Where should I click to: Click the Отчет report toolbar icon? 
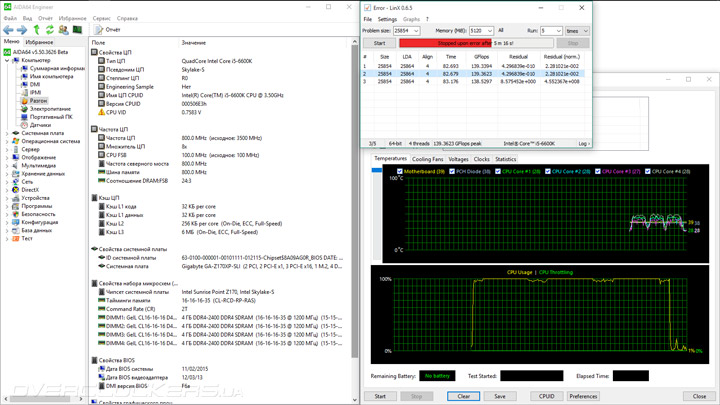98,30
